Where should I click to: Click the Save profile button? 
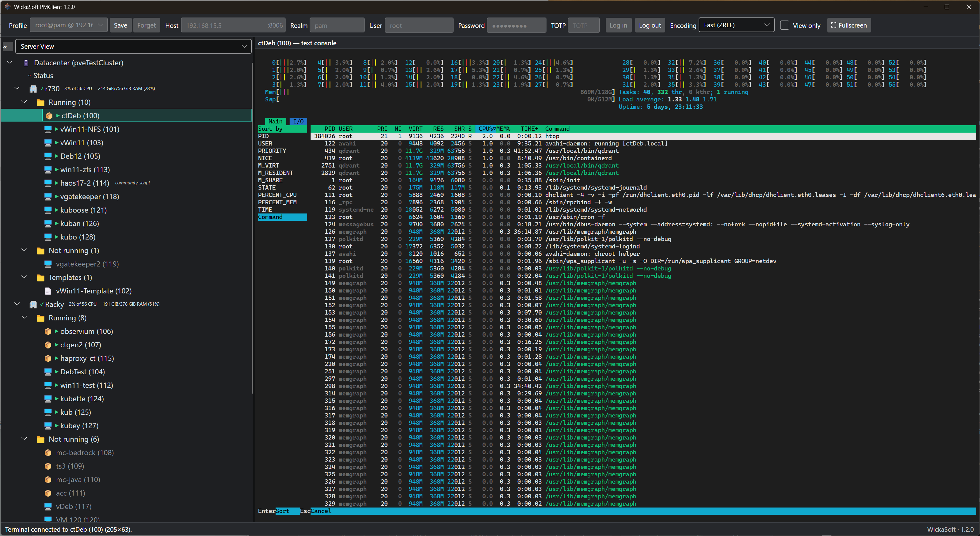(x=120, y=25)
